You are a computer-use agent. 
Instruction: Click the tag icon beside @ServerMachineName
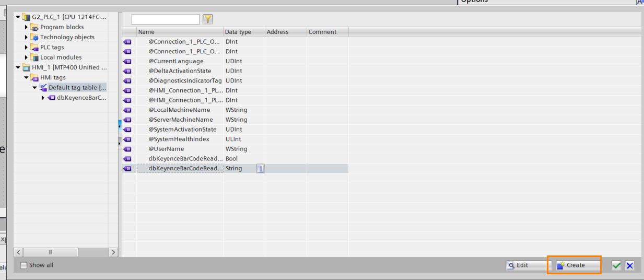tap(127, 120)
